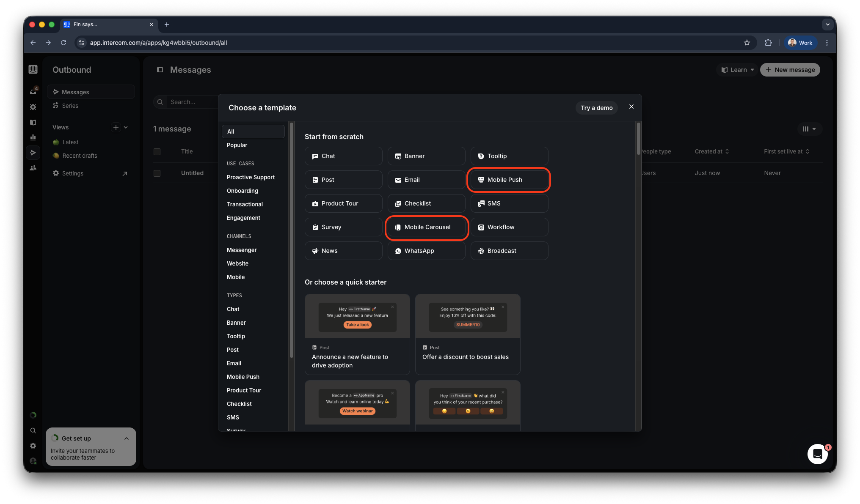Open the Reports bar chart icon
The image size is (860, 504).
coord(33,137)
